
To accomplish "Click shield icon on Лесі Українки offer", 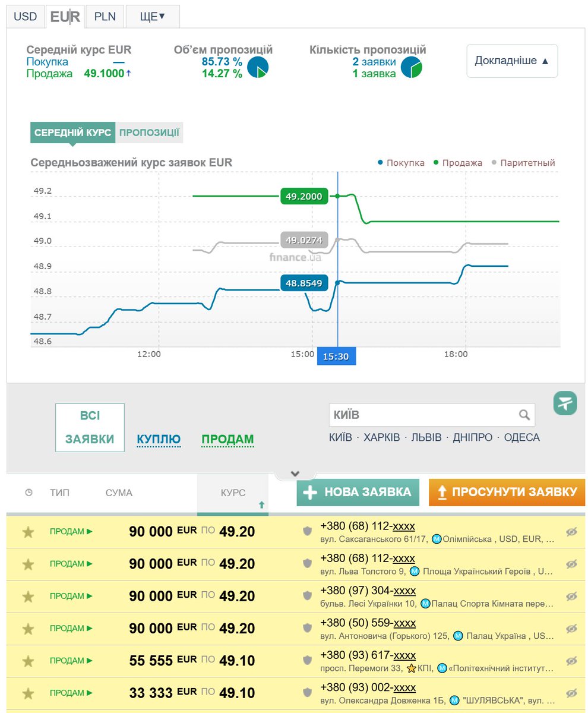I will [x=307, y=595].
